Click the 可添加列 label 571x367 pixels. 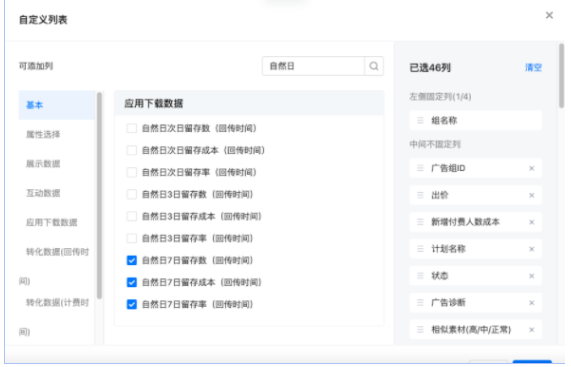coord(36,66)
